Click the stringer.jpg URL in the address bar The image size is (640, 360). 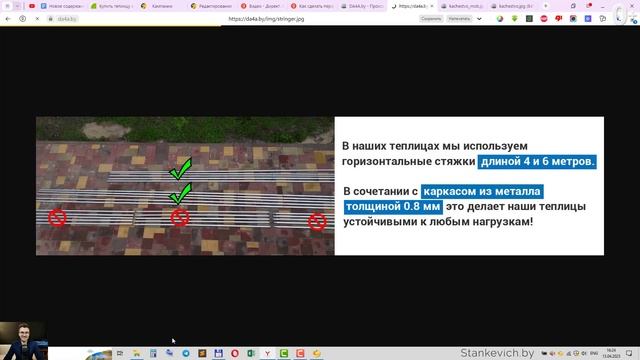(x=266, y=19)
